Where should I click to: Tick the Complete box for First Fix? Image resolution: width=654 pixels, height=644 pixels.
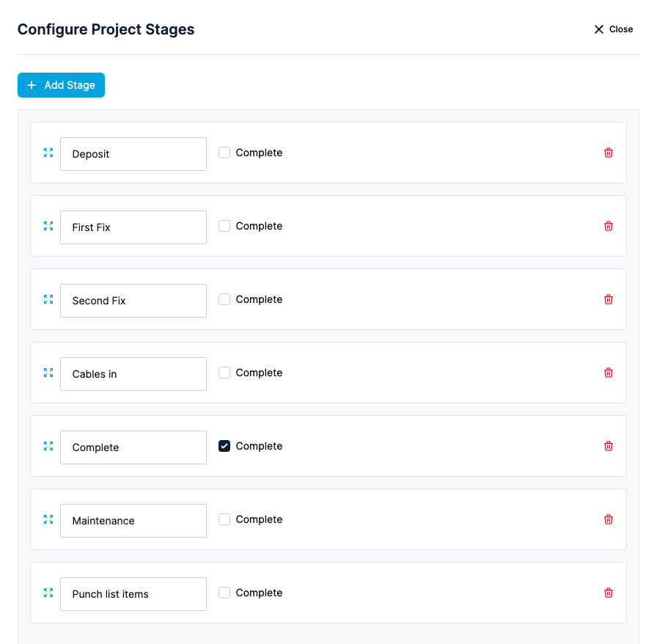point(224,226)
